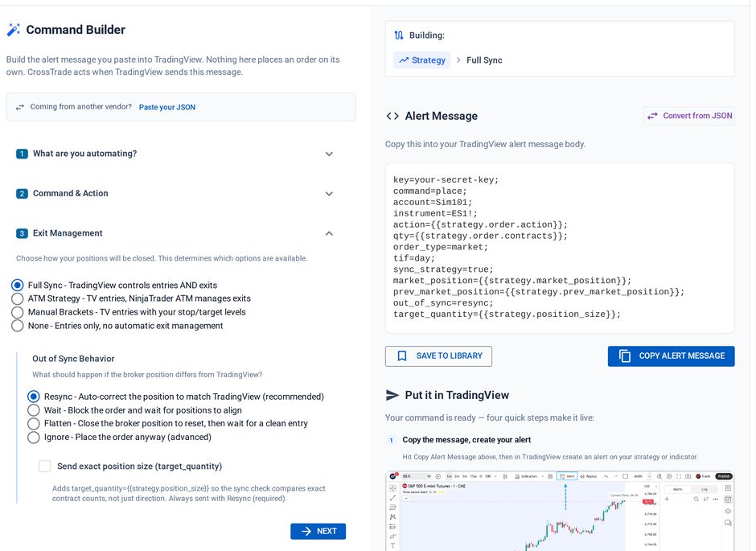The width and height of the screenshot is (756, 551).
Task: Click 'Put it in TradingView' heading
Action: [457, 395]
